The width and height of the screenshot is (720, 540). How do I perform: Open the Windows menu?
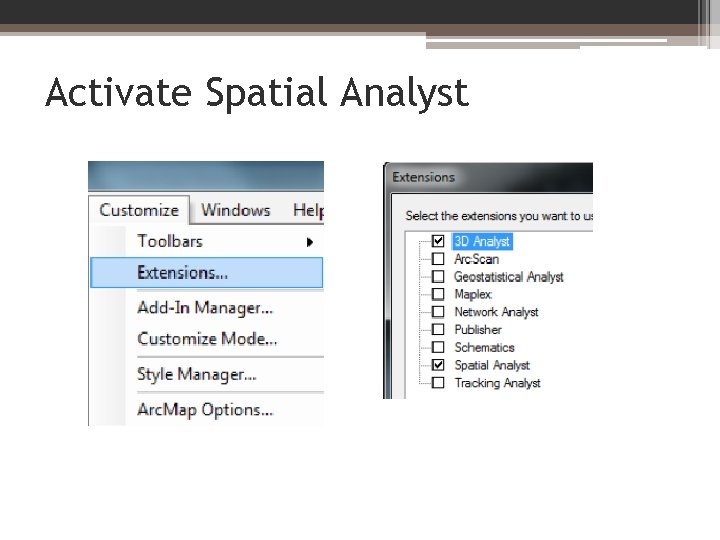(236, 210)
